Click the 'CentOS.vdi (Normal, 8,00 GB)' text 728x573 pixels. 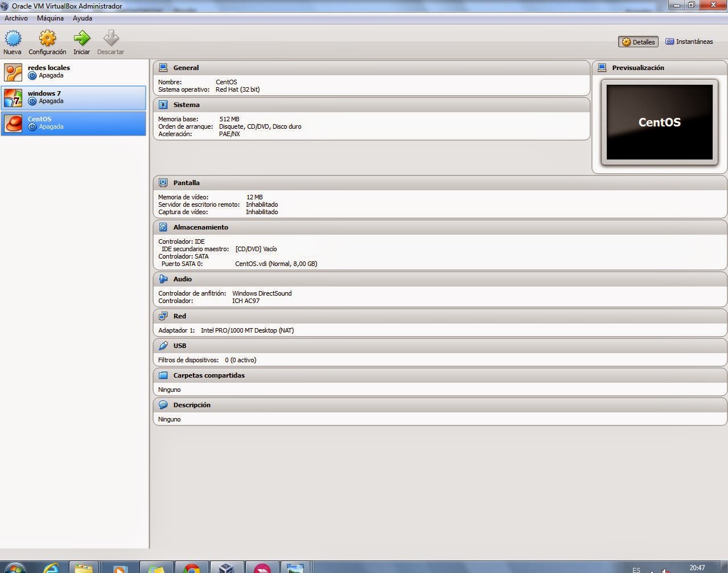[x=276, y=264]
